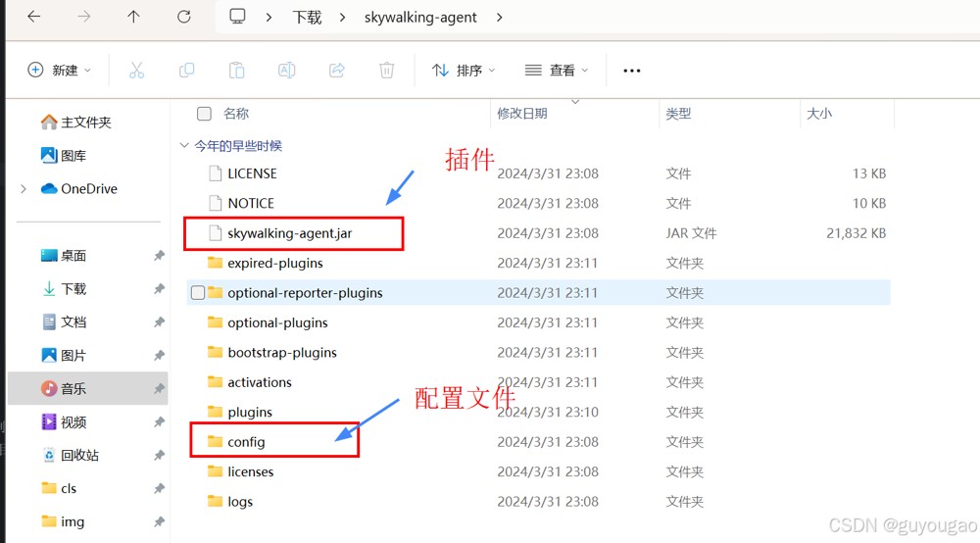
Task: Sort by 大小 column header
Action: click(x=819, y=113)
